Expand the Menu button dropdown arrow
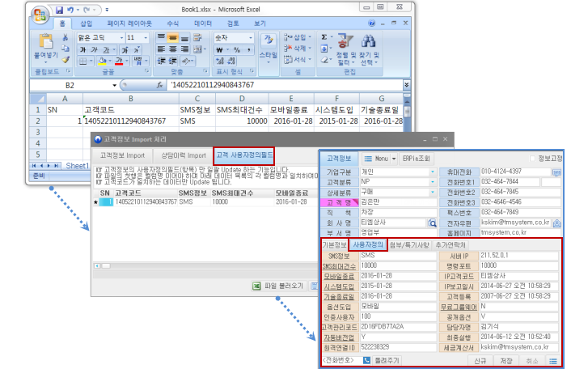588x369 pixels. 394,159
